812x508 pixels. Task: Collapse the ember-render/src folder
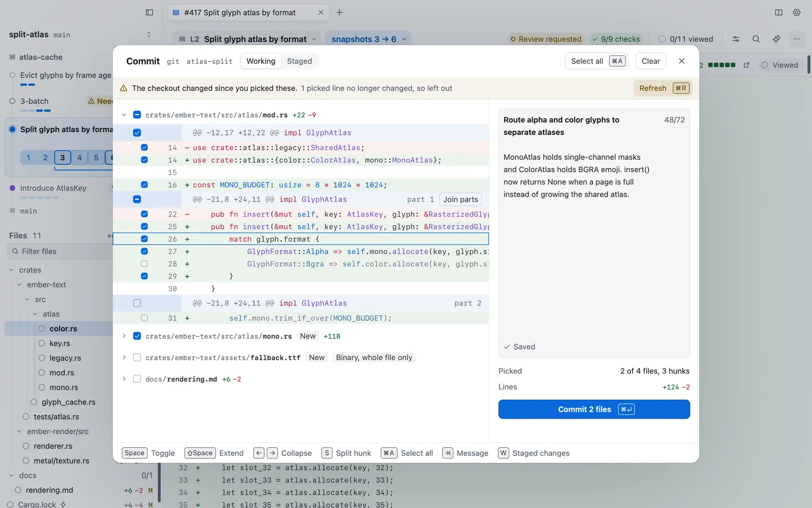pos(20,431)
